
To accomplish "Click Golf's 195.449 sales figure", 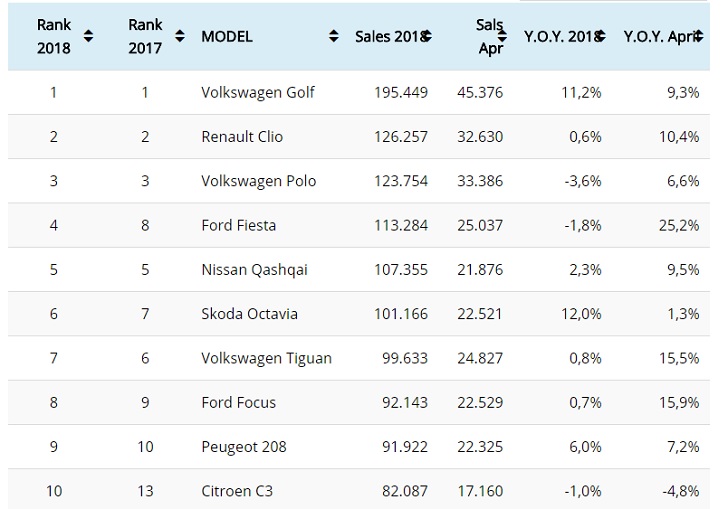I will click(x=404, y=92).
